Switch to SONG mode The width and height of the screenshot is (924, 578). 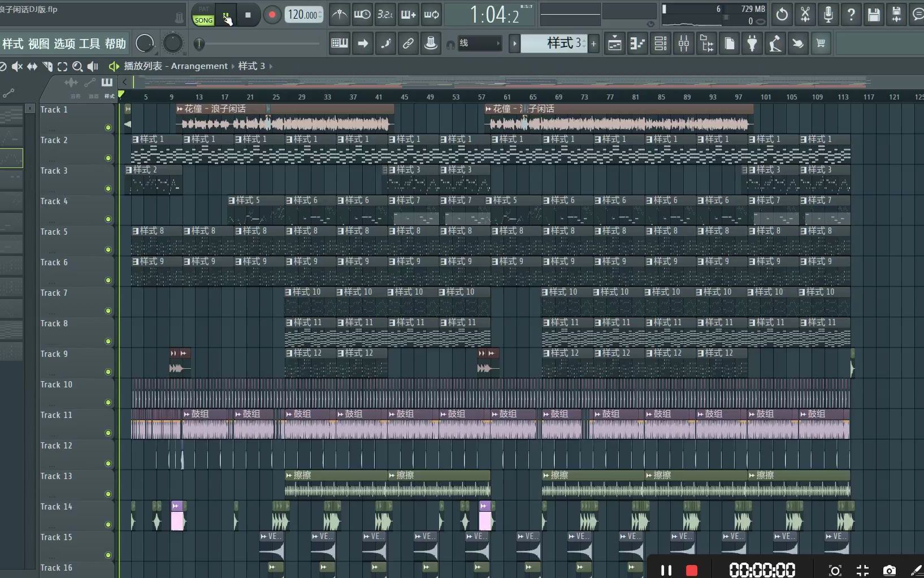(x=203, y=20)
